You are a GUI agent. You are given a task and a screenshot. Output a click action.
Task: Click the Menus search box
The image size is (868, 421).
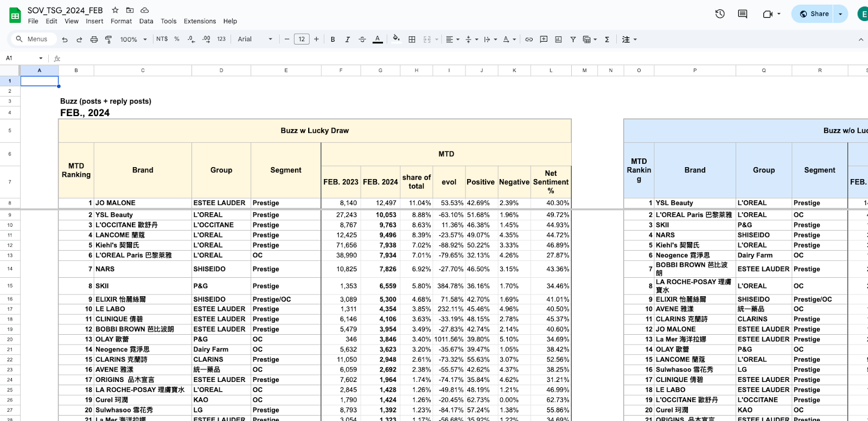click(x=33, y=39)
